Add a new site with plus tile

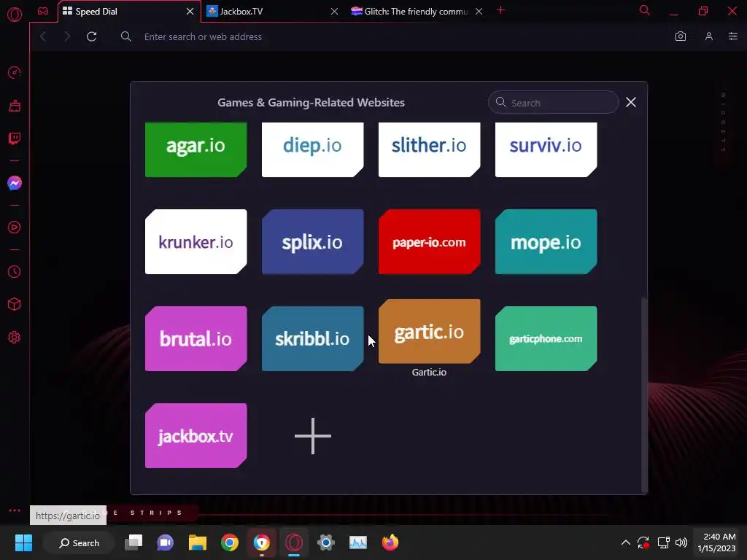pyautogui.click(x=312, y=436)
